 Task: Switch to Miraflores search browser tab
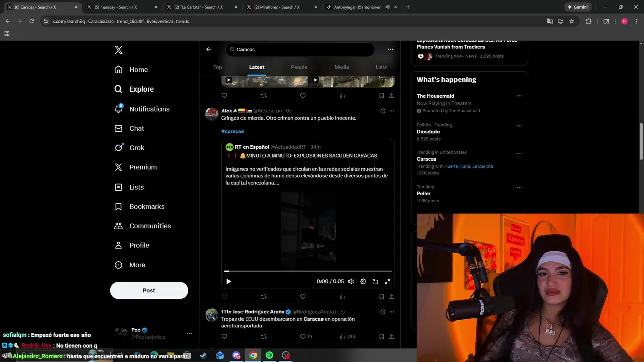tap(281, 7)
